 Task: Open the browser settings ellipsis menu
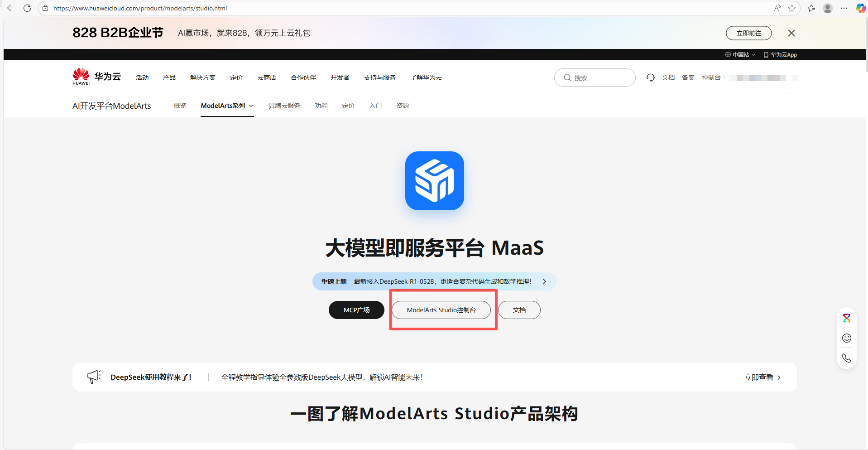844,8
